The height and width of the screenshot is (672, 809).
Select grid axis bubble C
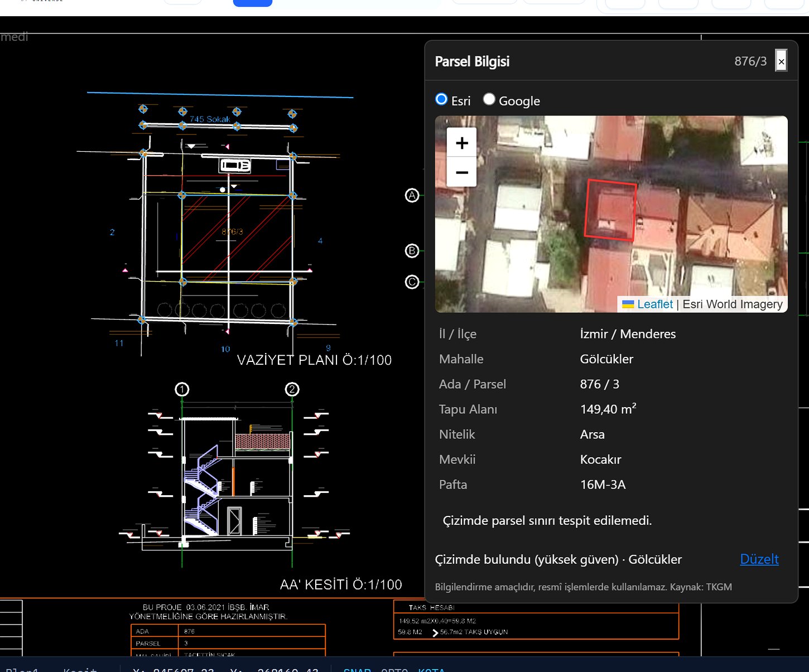click(x=412, y=282)
